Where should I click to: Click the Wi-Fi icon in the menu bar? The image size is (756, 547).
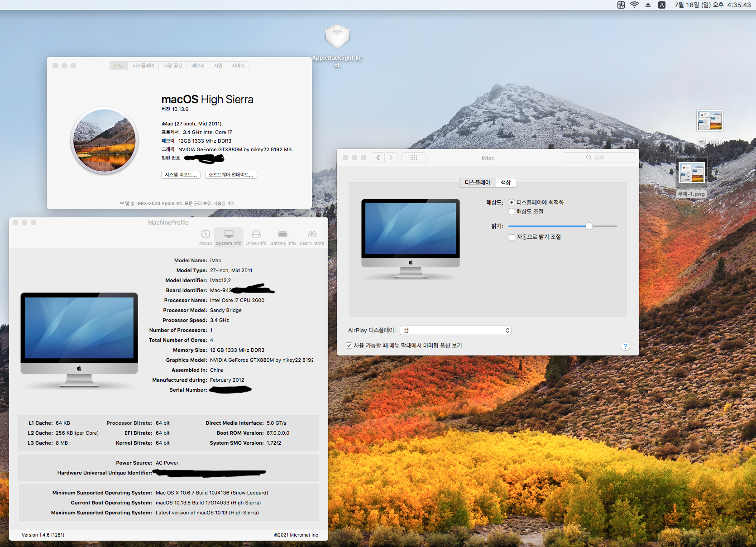click(635, 5)
